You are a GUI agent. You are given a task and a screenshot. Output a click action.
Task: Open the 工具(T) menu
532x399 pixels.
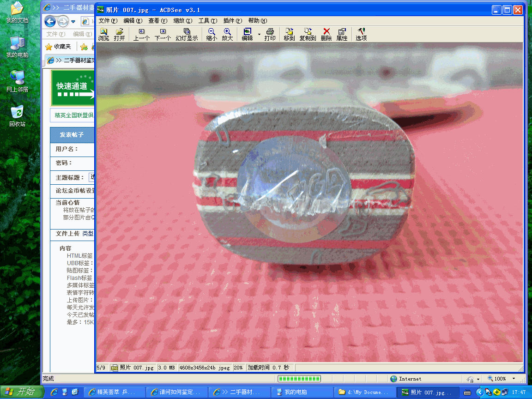[x=208, y=21]
